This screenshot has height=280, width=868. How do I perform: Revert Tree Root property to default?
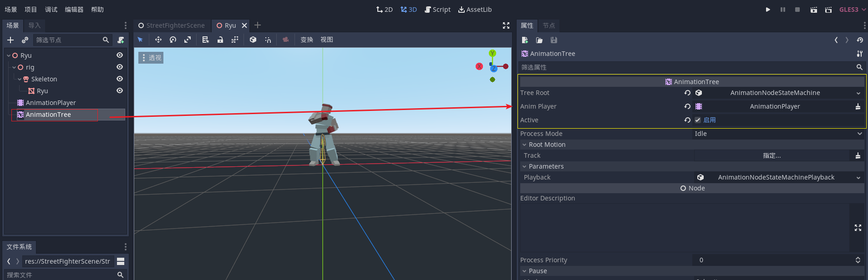pyautogui.click(x=687, y=93)
